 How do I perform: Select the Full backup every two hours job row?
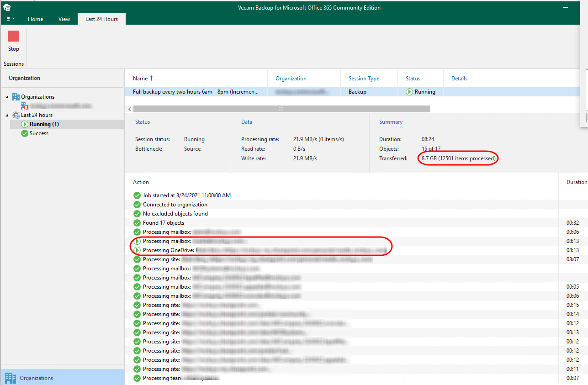353,92
